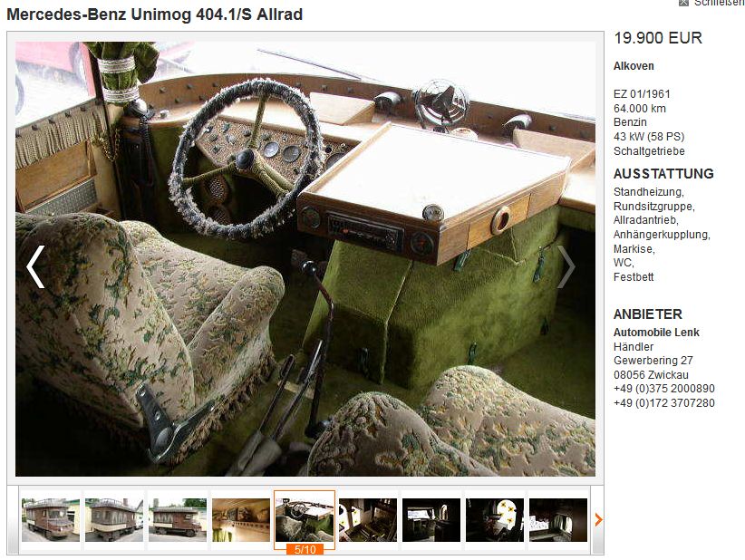Select the highlighted 5/10 cockpit thumbnail
The width and height of the screenshot is (745, 560).
pos(305,520)
